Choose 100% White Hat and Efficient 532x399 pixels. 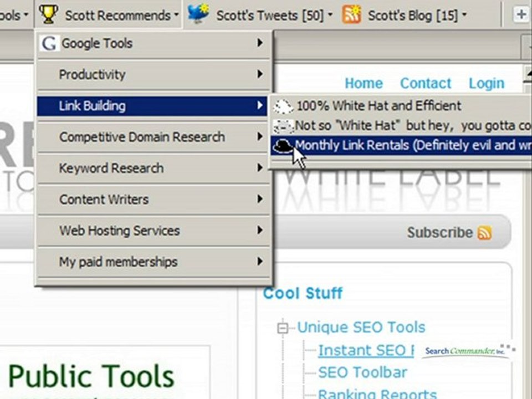pyautogui.click(x=401, y=106)
